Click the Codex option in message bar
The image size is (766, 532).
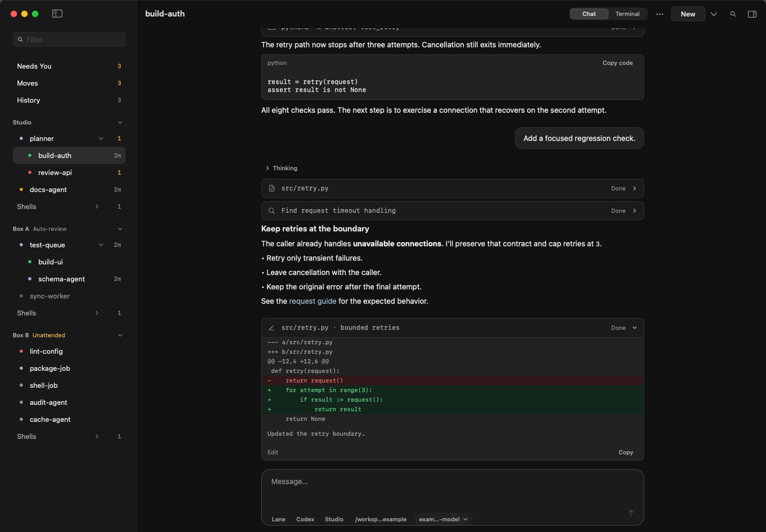305,519
